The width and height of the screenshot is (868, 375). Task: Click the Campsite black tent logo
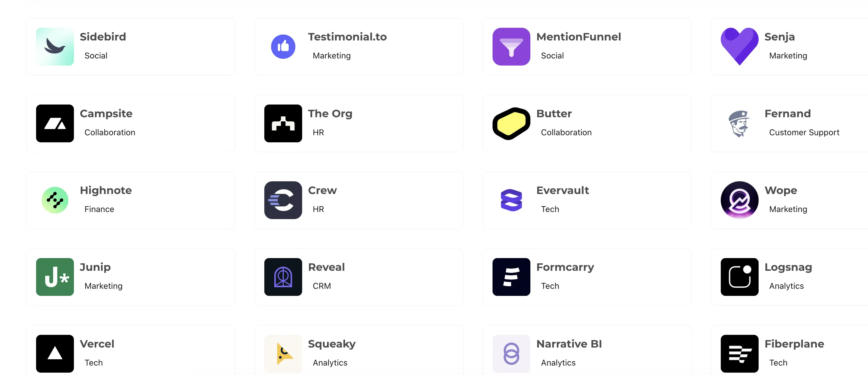click(55, 123)
